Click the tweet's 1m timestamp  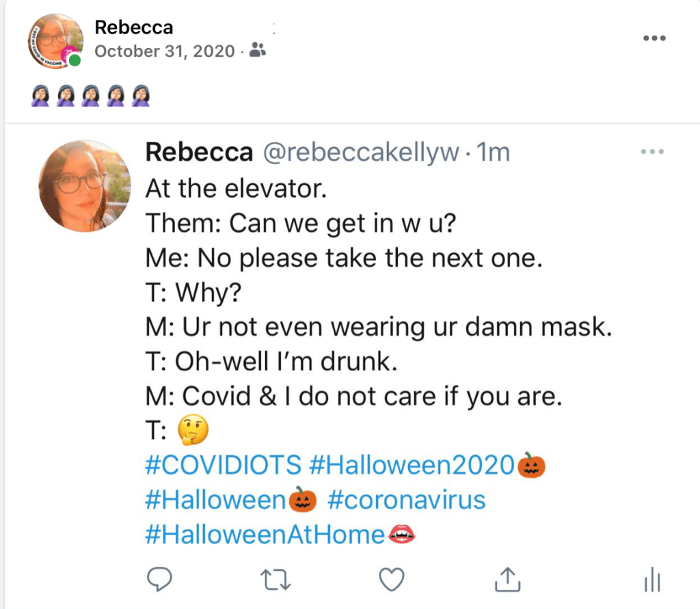(x=492, y=152)
